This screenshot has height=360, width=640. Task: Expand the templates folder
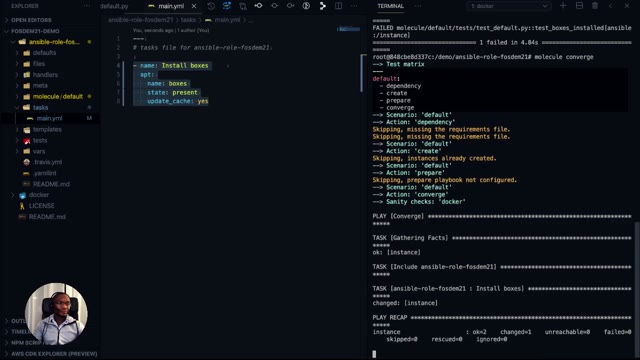pyautogui.click(x=47, y=129)
